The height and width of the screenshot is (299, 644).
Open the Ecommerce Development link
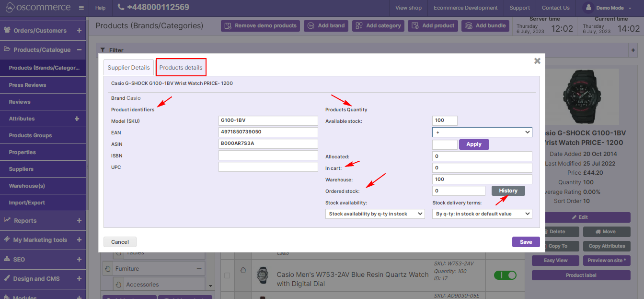[465, 8]
